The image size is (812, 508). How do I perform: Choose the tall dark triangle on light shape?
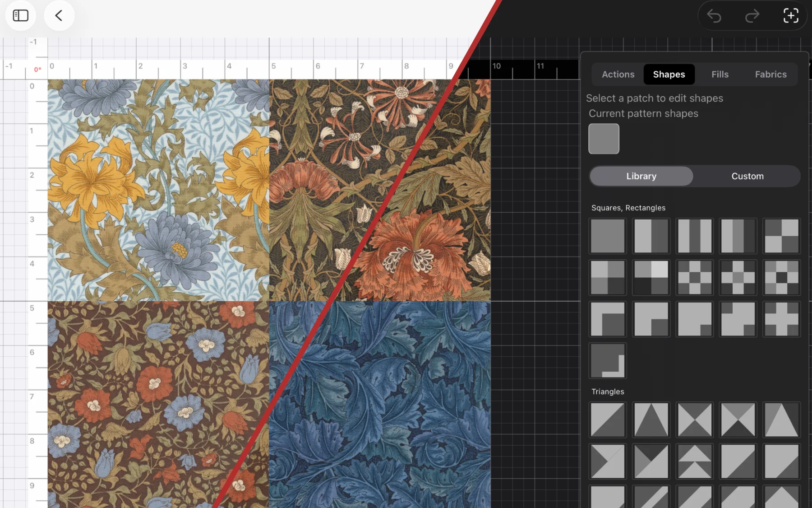pyautogui.click(x=651, y=420)
